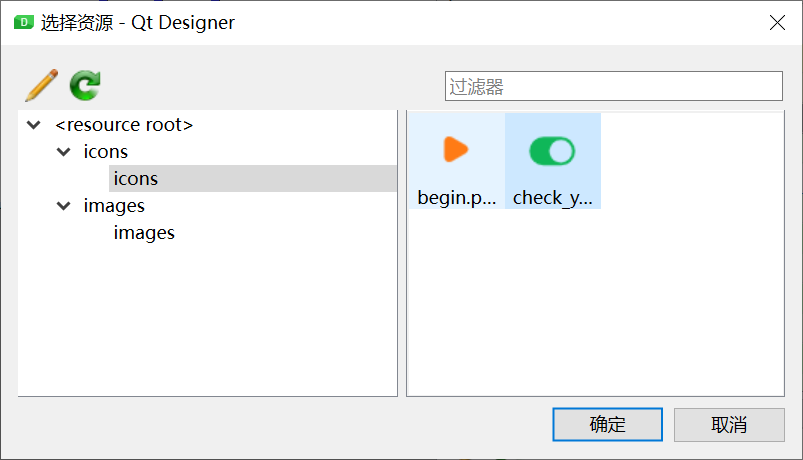Select the orange play begin icon
This screenshot has width=803, height=460.
pyautogui.click(x=456, y=150)
